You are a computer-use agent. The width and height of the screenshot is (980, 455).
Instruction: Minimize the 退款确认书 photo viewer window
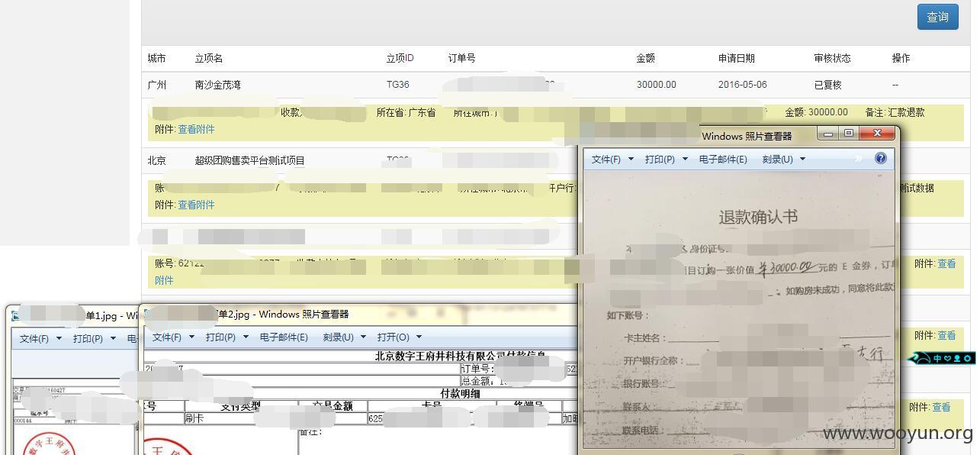click(x=828, y=133)
